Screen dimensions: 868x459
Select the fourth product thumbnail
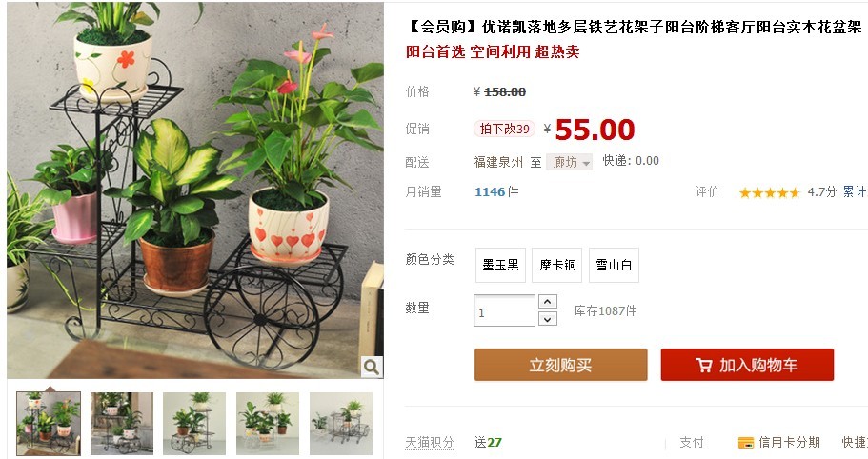point(268,424)
